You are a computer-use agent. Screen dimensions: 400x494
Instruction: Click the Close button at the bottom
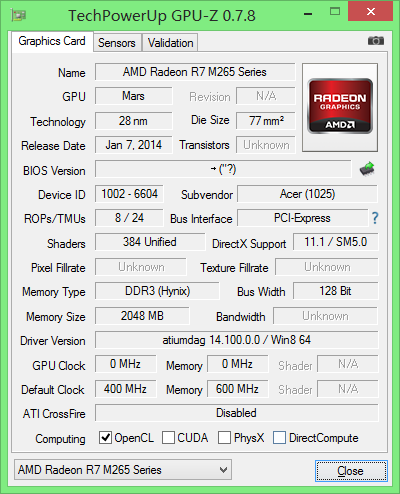351,471
